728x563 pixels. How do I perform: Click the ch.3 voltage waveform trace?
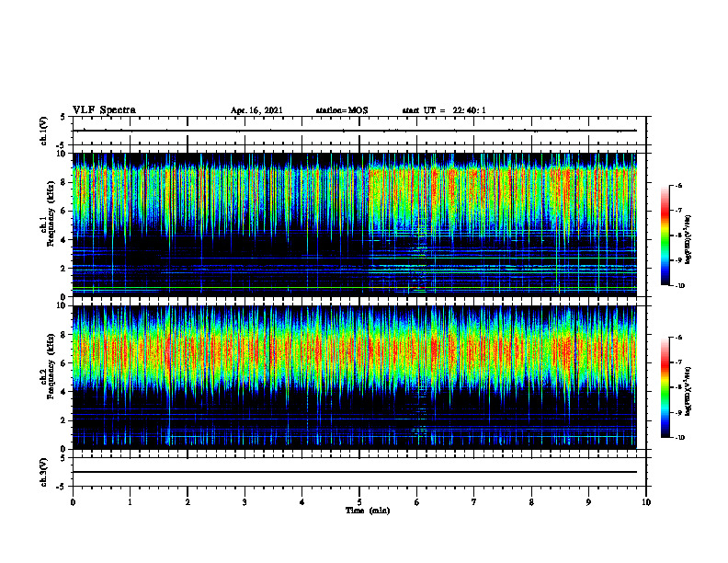pyautogui.click(x=355, y=472)
